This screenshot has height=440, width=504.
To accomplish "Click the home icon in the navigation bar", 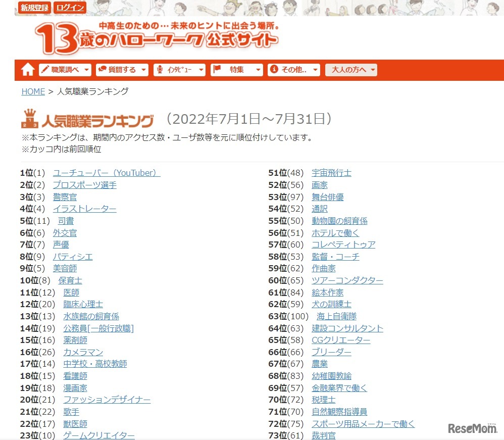I will pos(27,69).
